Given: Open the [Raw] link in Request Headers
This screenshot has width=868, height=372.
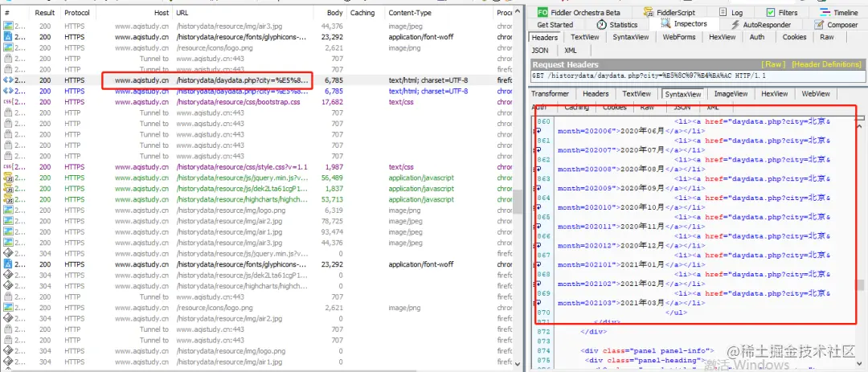Looking at the screenshot, I should [x=773, y=65].
